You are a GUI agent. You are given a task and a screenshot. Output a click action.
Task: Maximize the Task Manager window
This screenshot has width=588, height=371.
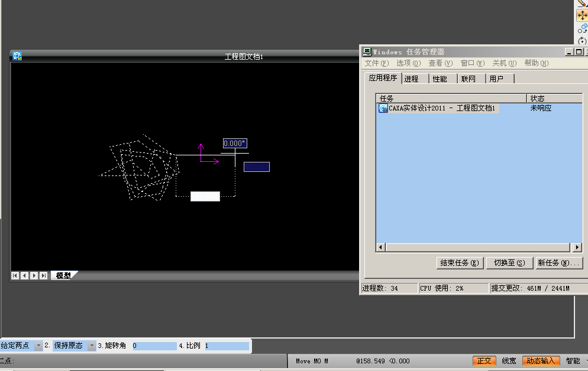[x=579, y=52]
